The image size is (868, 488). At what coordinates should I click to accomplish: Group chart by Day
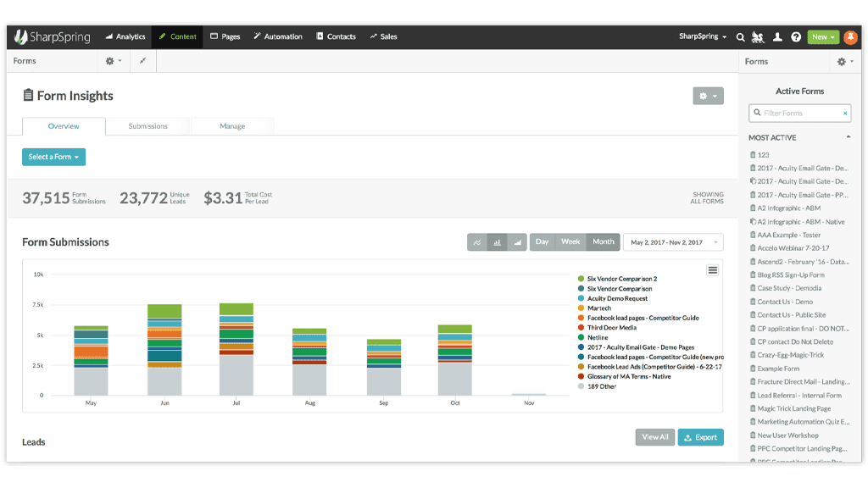coord(542,241)
